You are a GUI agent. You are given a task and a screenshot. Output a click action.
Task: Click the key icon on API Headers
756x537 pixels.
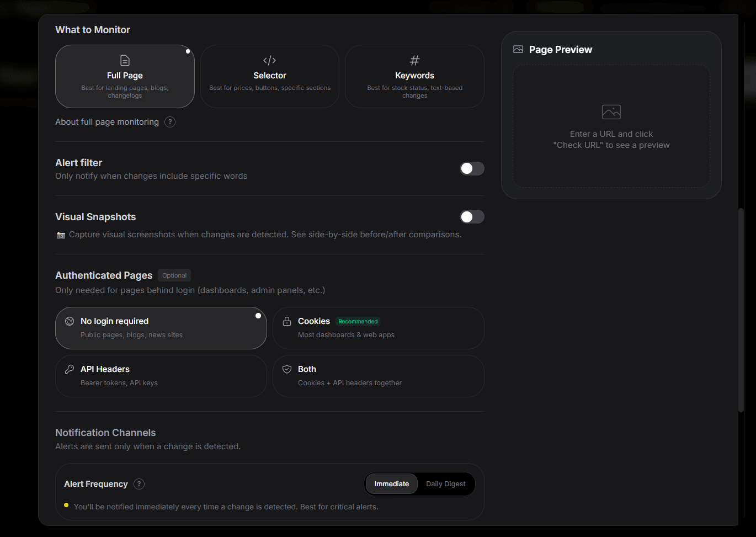pyautogui.click(x=69, y=369)
